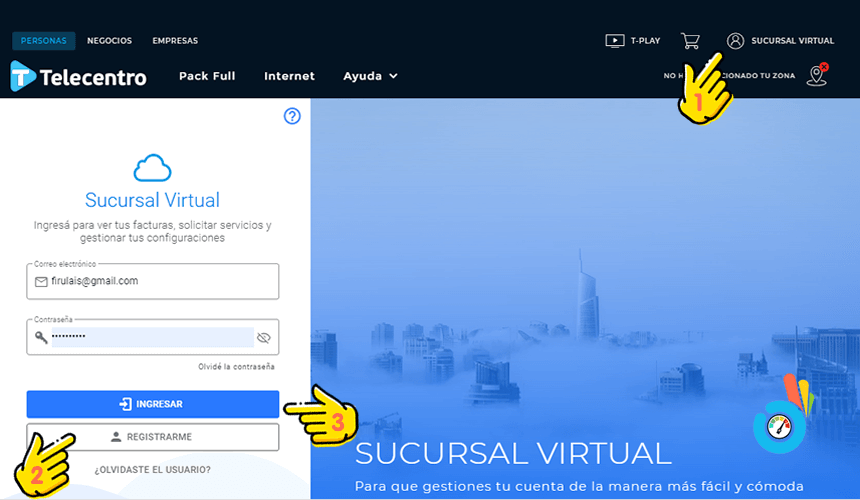This screenshot has height=500, width=860.
Task: Click the Telecentro logo
Action: coord(78,76)
